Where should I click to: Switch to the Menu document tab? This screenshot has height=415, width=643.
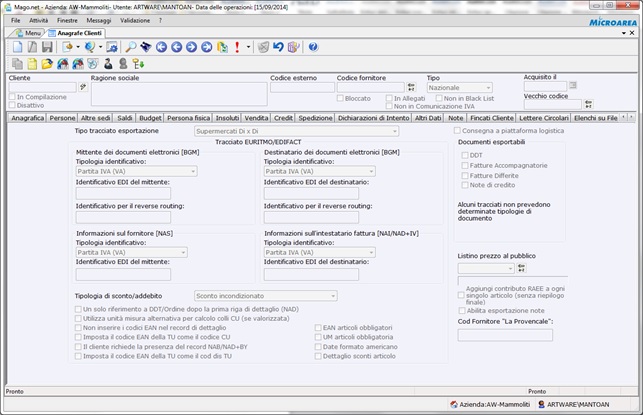[x=29, y=33]
